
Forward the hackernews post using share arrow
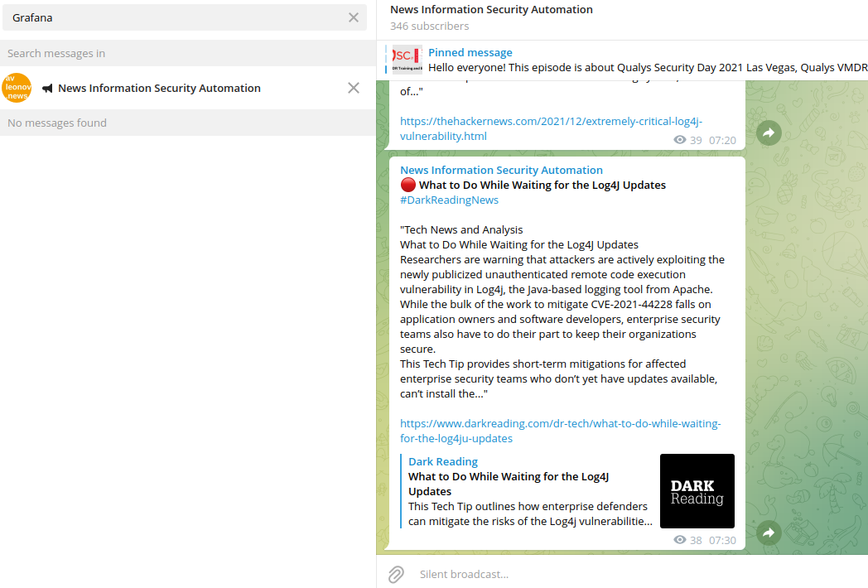click(x=769, y=133)
